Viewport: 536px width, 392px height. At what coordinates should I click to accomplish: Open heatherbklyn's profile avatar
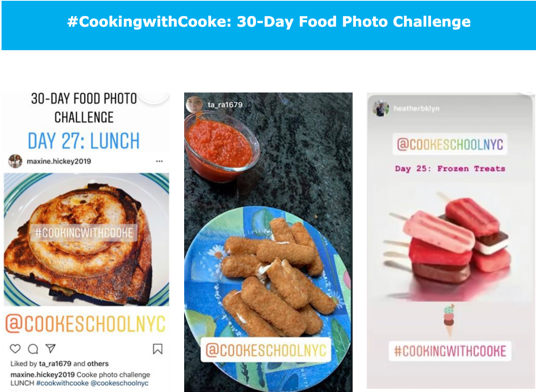[x=380, y=108]
